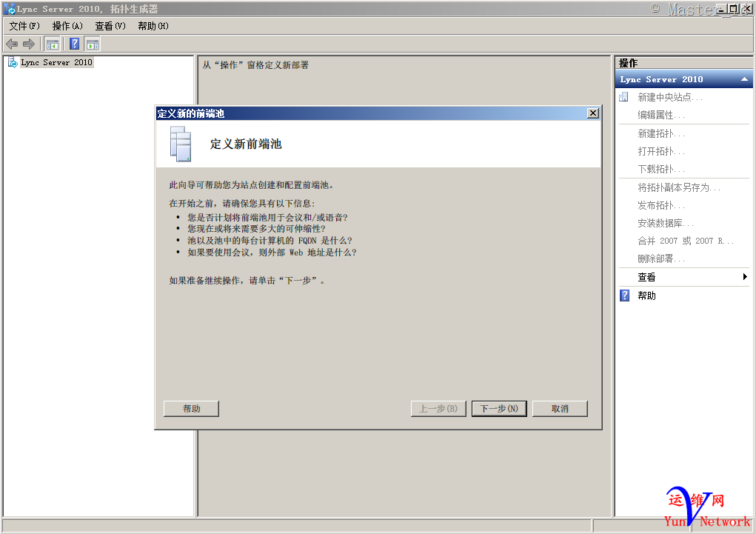Screen dimensions: 756x534
Task: Toggle the show/hide action pane icon
Action: (x=92, y=44)
